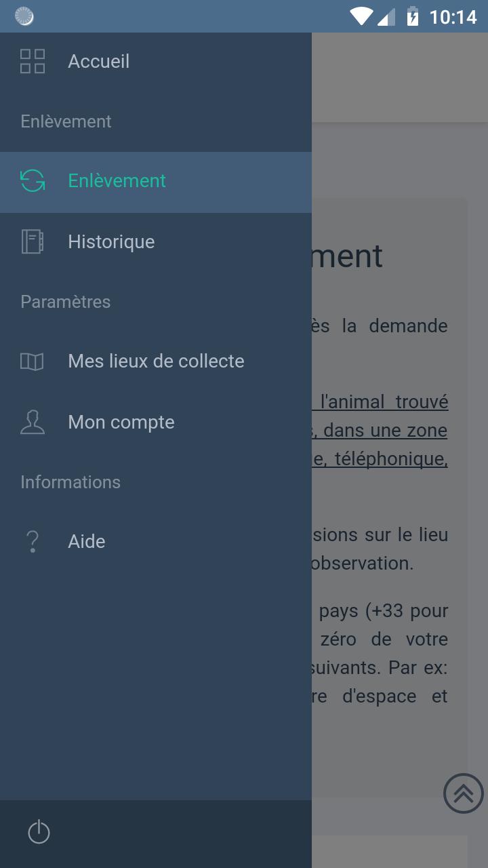This screenshot has height=868, width=488.
Task: Open the Accueil menu entry
Action: 99,62
